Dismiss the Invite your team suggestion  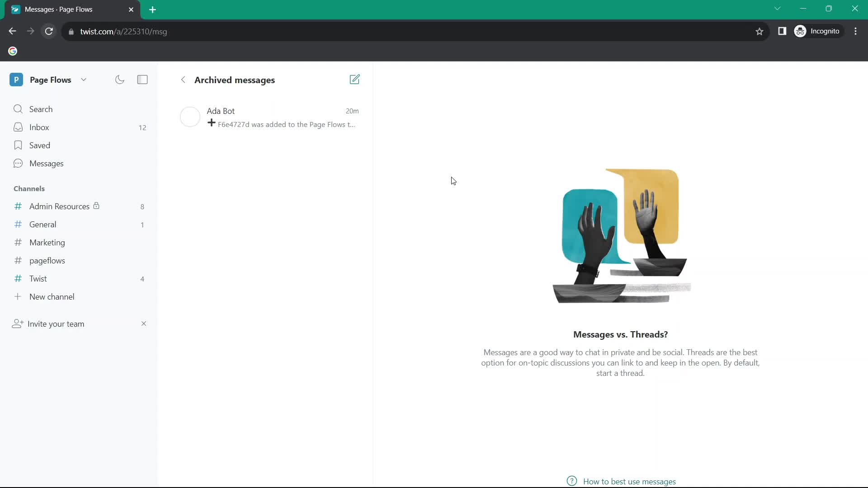pos(144,324)
